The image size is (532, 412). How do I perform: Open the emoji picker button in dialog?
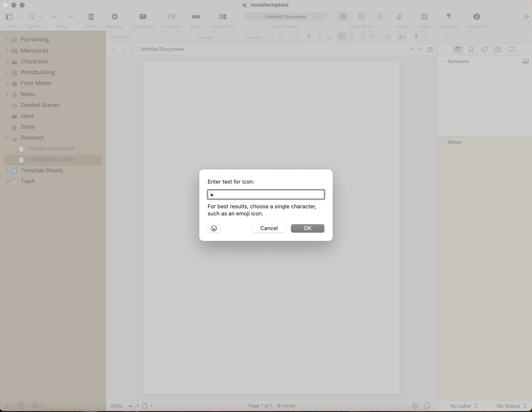pyautogui.click(x=214, y=228)
